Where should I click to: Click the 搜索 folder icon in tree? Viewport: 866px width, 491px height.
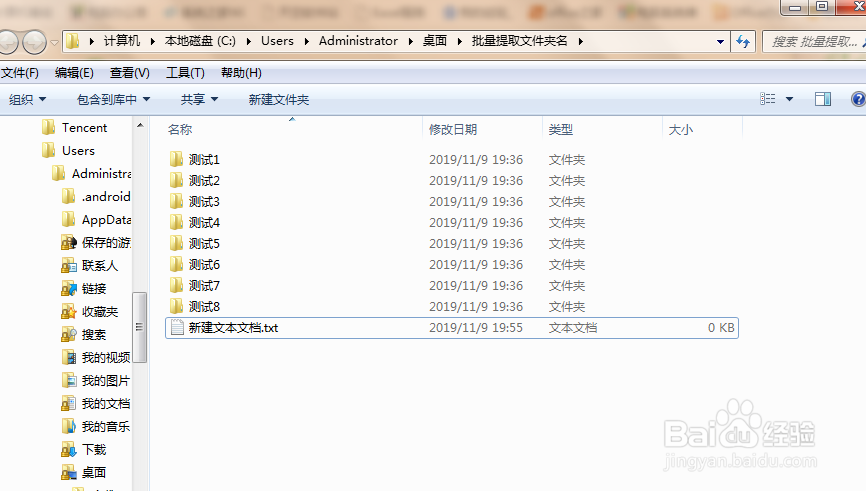point(68,335)
